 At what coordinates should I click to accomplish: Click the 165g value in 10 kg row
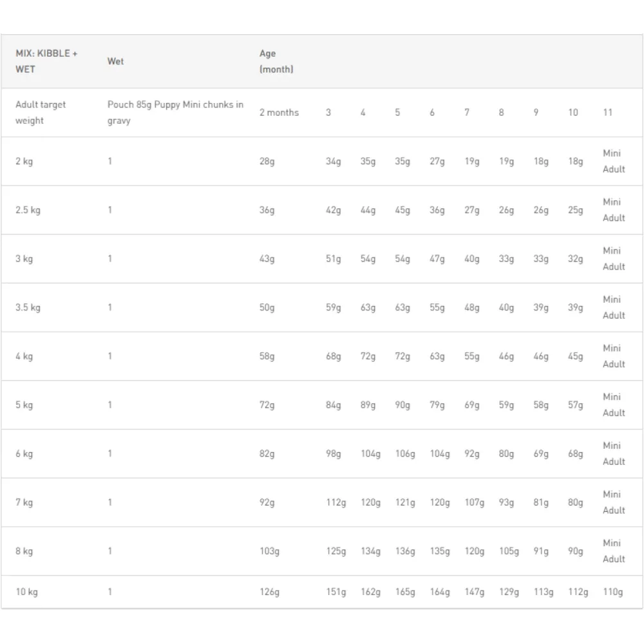point(405,592)
